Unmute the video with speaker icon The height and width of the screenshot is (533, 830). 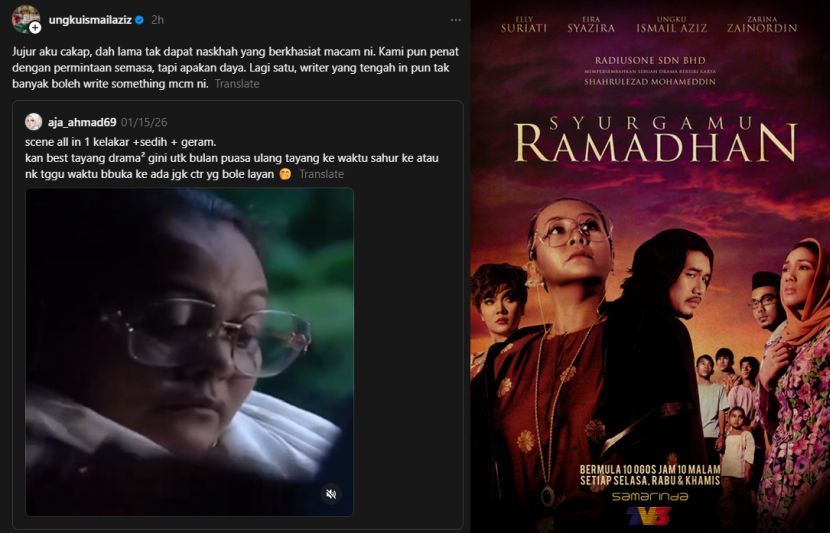pyautogui.click(x=331, y=494)
